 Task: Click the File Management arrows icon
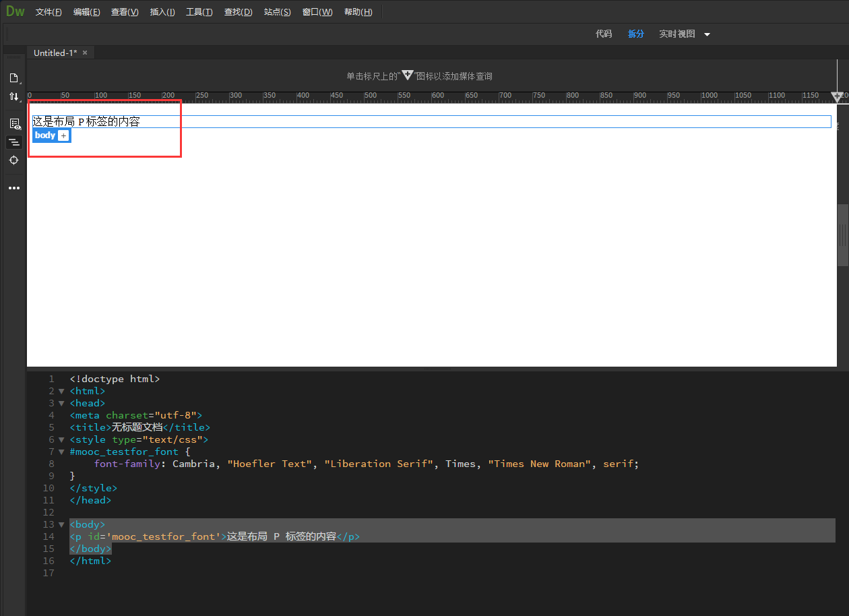(x=14, y=97)
